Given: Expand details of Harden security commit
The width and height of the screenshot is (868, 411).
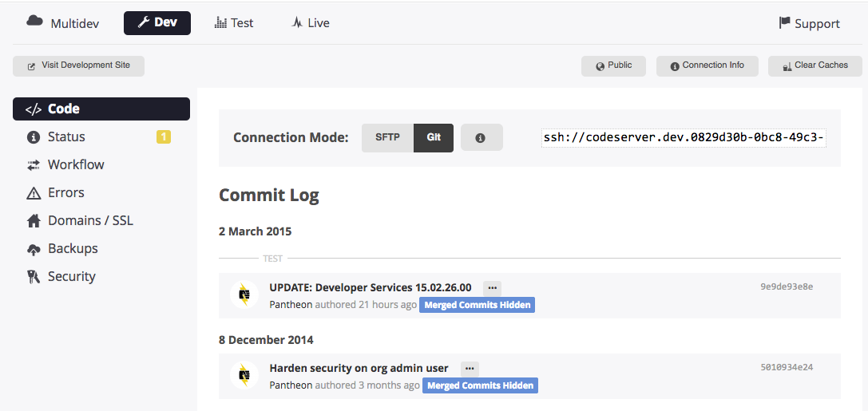Looking at the screenshot, I should pyautogui.click(x=470, y=368).
